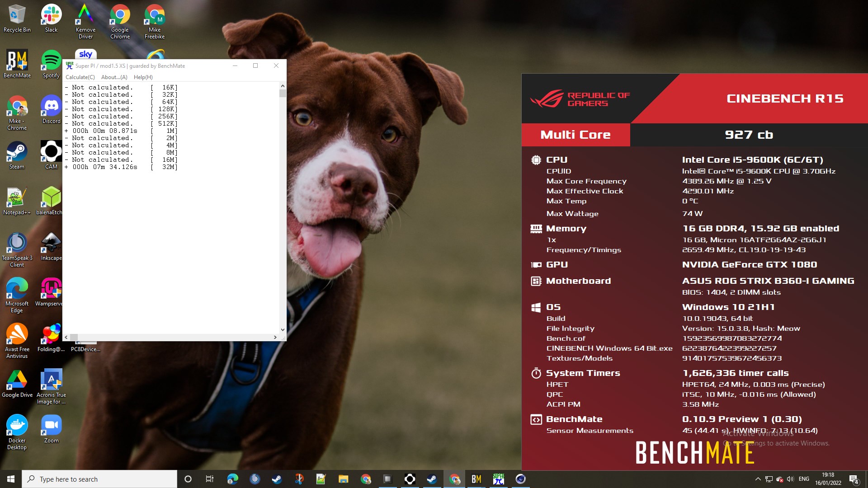The image size is (868, 488).
Task: Show hidden system tray icons
Action: point(758,479)
